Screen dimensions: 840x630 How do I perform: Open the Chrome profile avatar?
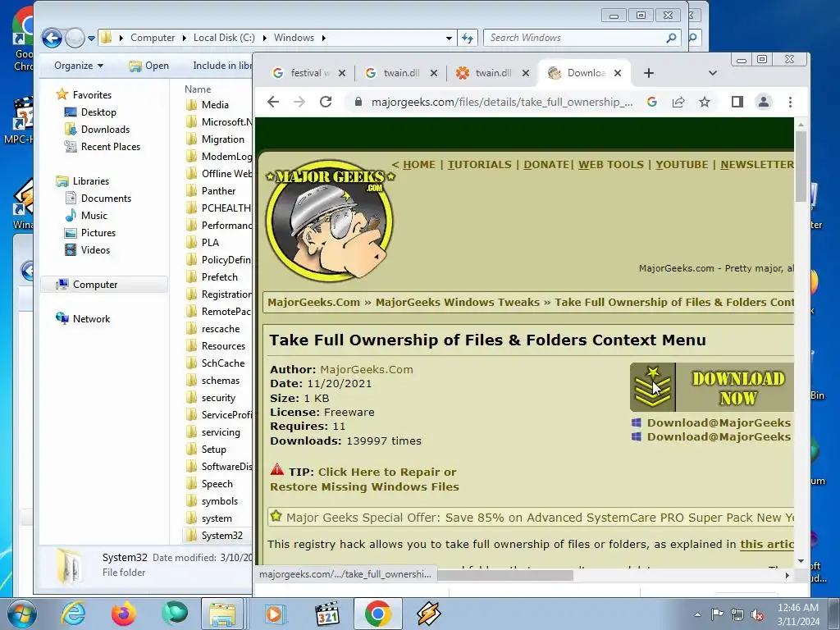[764, 102]
